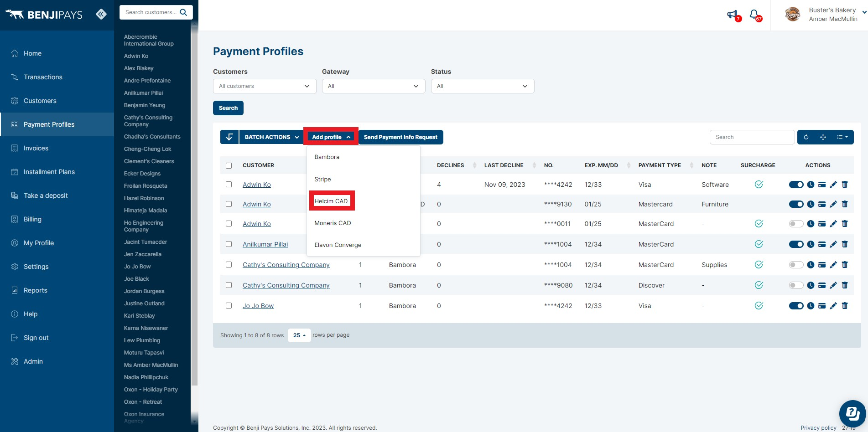The height and width of the screenshot is (432, 868).
Task: Tick the select-all header checkbox
Action: 229,165
